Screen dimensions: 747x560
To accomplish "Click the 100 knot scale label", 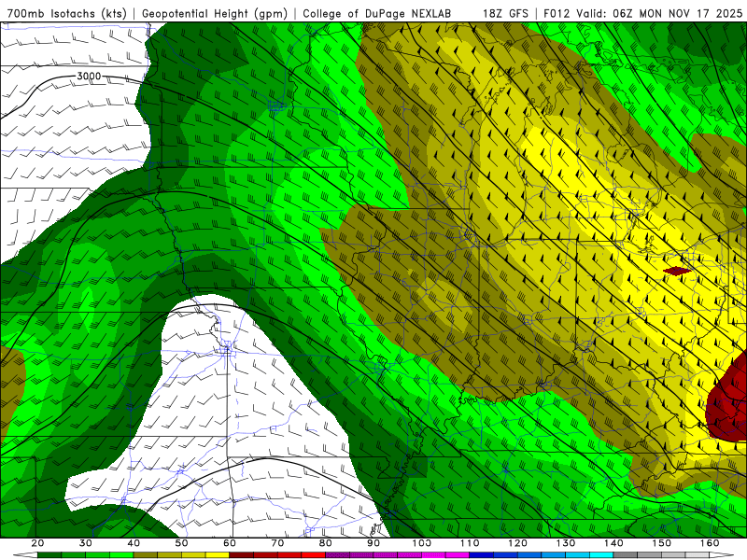I will pos(422,543).
